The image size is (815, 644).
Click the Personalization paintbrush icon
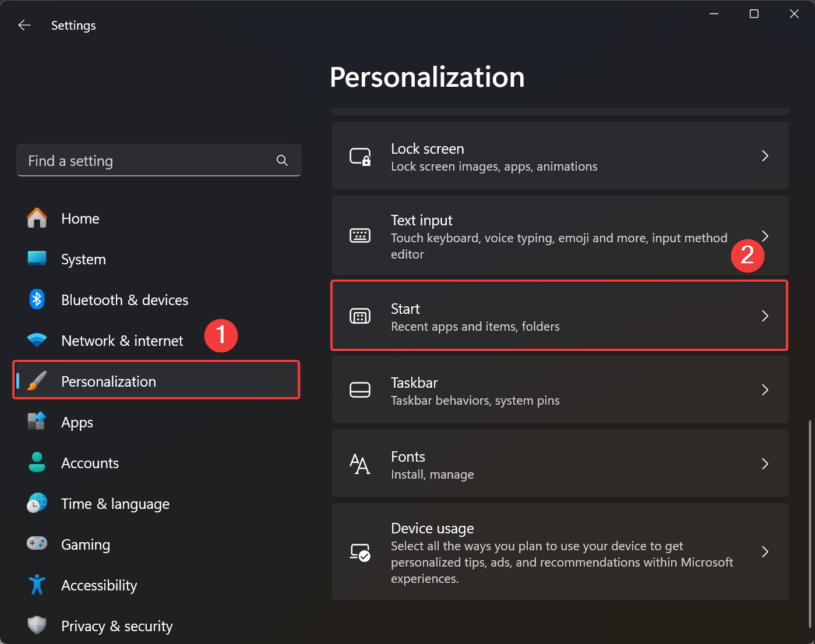[x=37, y=381]
